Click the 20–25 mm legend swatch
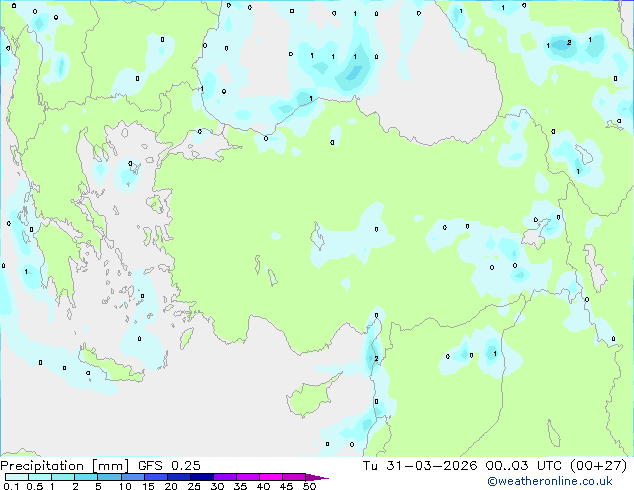634x490 pixels. coord(178,477)
